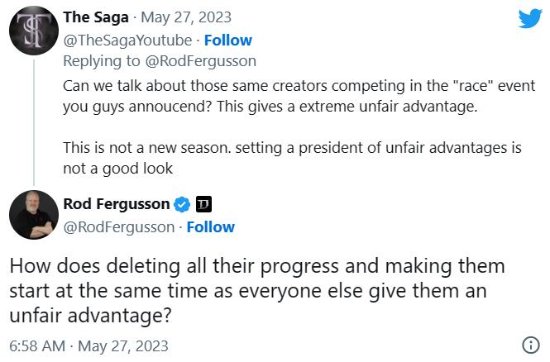Open The Saga display name

[x=96, y=17]
